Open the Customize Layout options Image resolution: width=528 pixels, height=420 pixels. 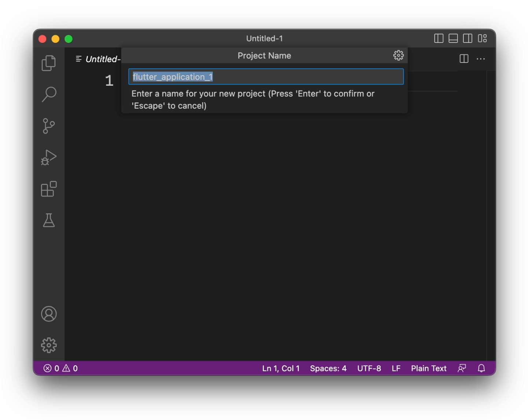(x=482, y=38)
